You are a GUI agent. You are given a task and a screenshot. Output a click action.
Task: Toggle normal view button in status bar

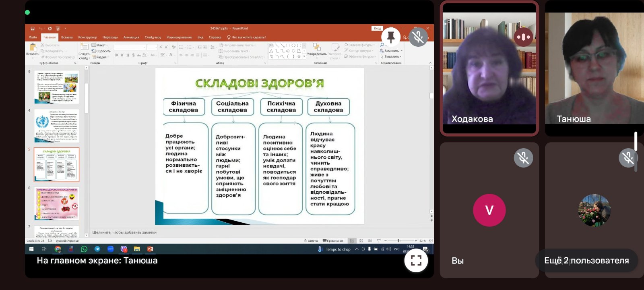pos(352,240)
